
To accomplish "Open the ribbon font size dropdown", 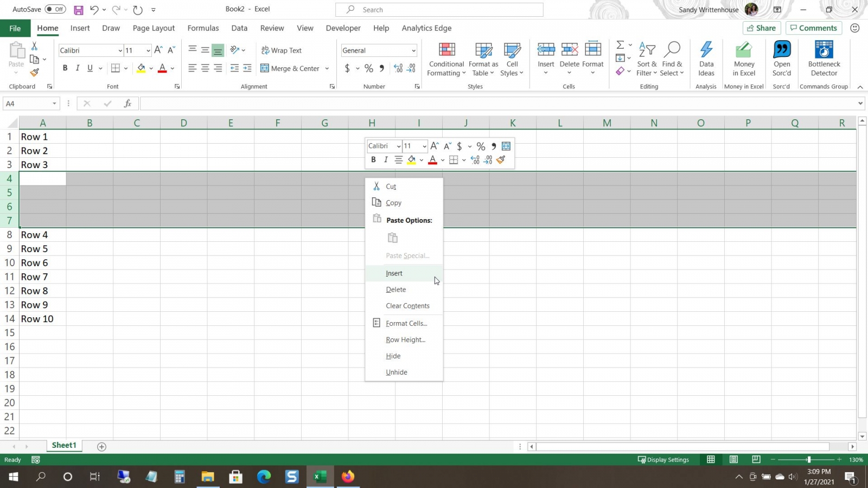I will click(148, 50).
